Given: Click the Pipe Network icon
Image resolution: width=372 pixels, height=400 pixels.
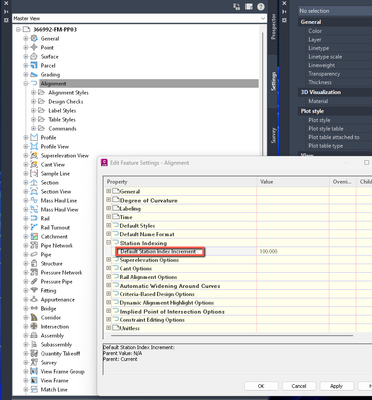Looking at the screenshot, I should (x=34, y=245).
